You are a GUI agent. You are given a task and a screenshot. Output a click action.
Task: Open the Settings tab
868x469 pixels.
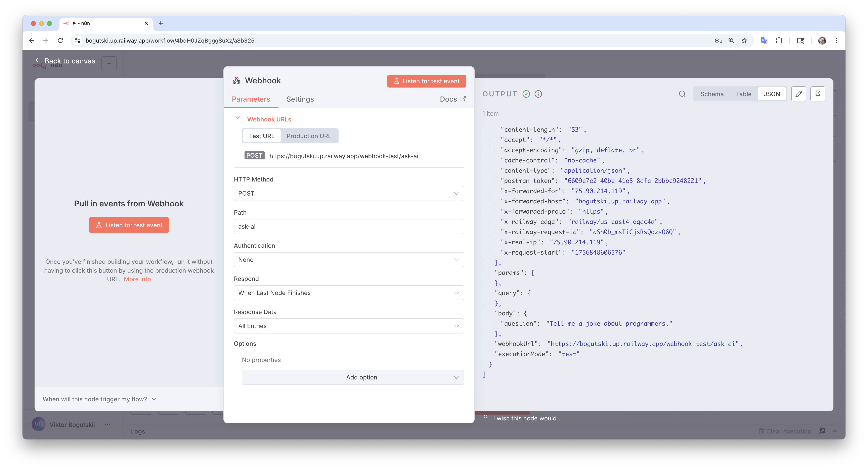point(300,99)
